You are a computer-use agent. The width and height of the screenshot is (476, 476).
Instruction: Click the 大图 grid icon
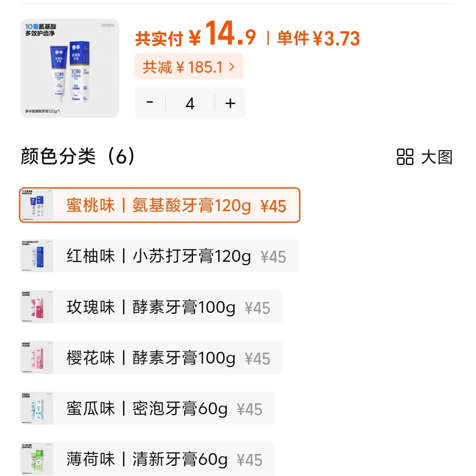tap(405, 157)
